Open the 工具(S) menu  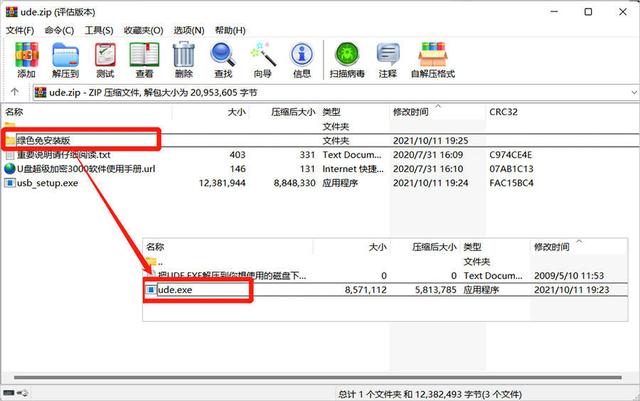coord(99,31)
